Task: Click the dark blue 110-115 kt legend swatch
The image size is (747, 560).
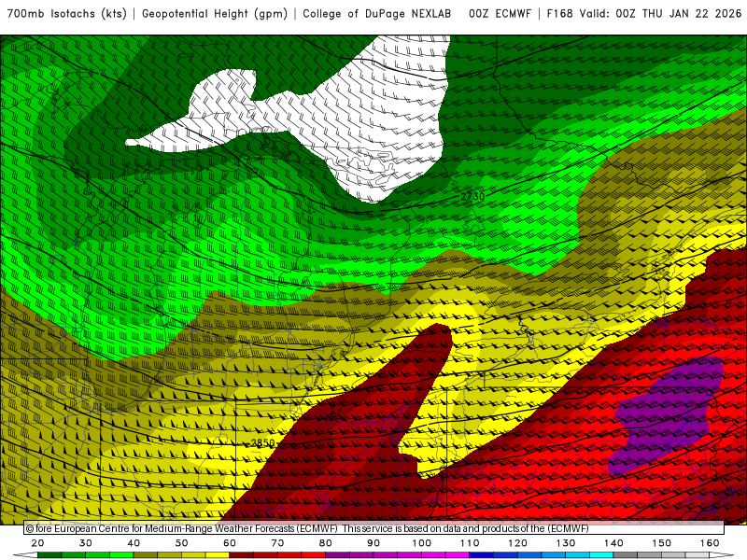Action: point(482,554)
